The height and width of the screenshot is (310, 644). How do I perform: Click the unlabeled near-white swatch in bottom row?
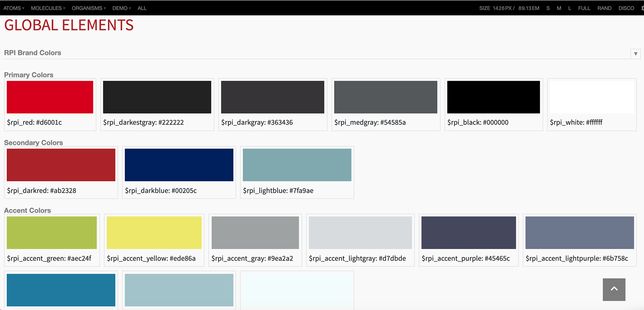pyautogui.click(x=297, y=290)
